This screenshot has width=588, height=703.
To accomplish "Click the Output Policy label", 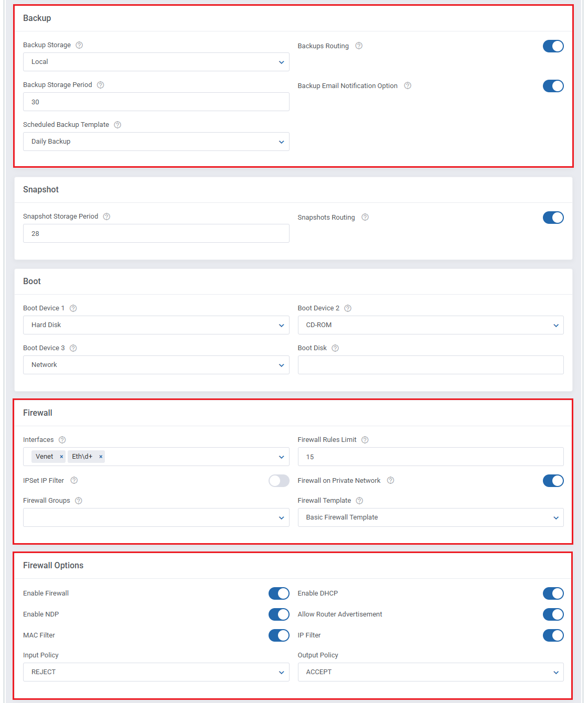I will (318, 655).
